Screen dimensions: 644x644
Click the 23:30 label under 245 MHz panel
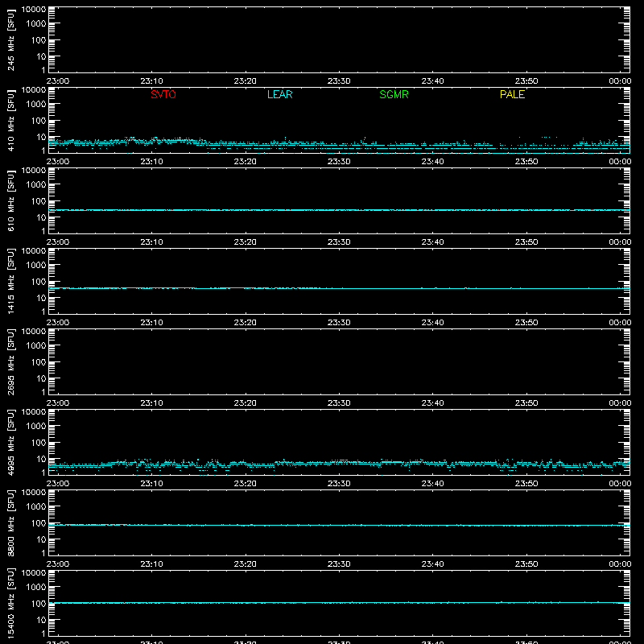339,81
